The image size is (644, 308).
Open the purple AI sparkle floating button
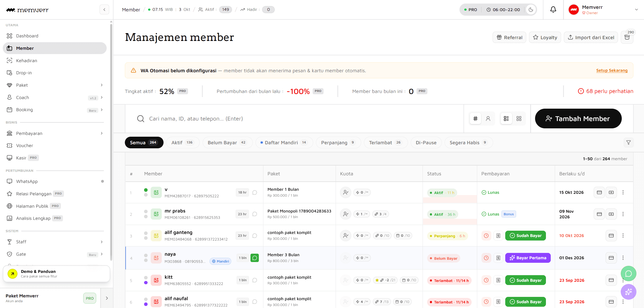point(629,292)
